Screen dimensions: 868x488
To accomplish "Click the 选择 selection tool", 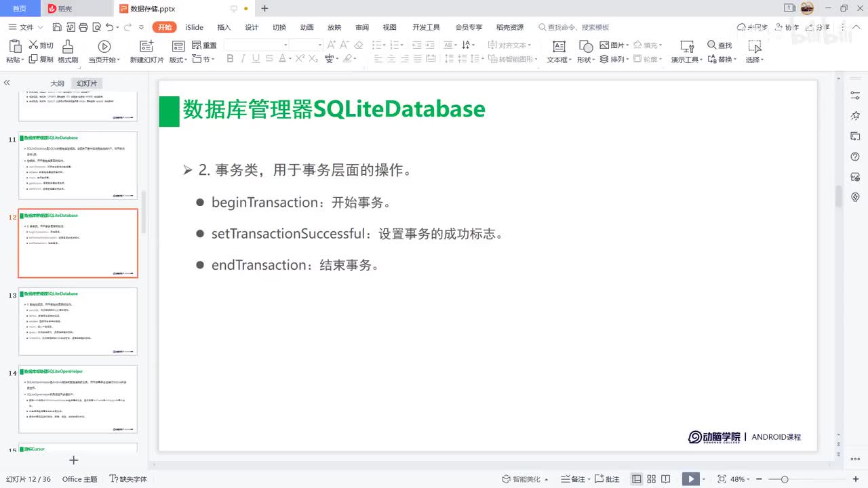I will point(755,51).
